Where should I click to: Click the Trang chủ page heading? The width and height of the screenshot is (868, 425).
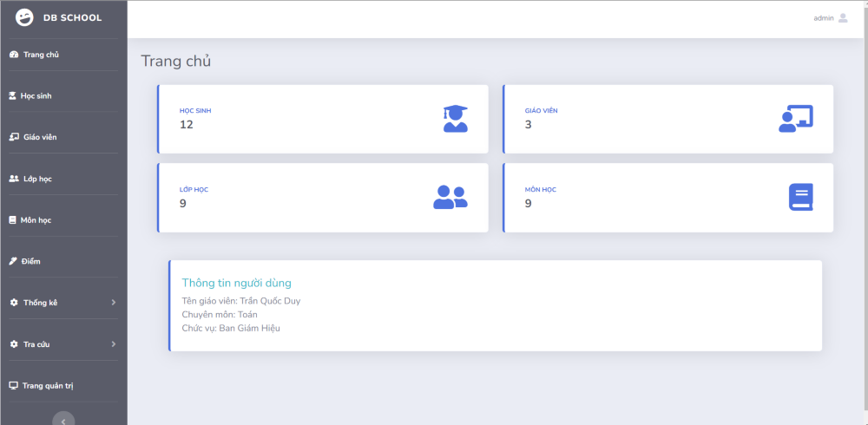(175, 61)
